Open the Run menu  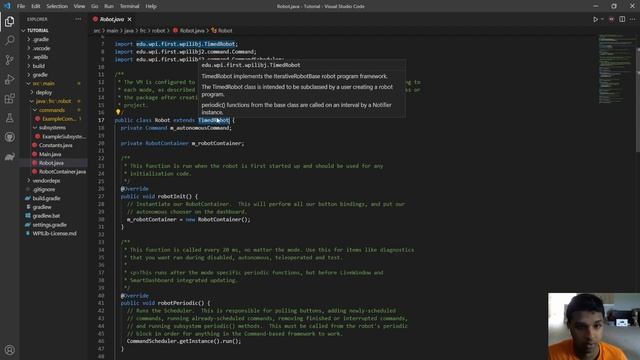pos(109,6)
